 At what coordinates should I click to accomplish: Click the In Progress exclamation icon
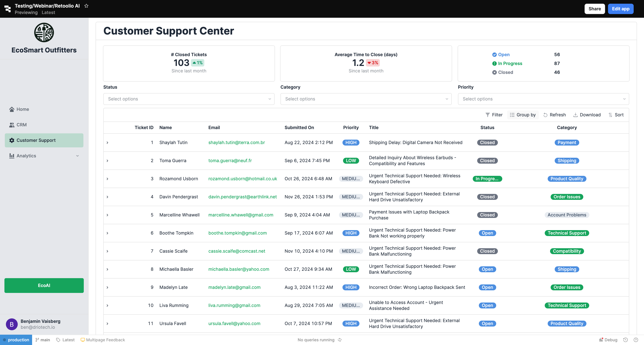[x=494, y=64]
